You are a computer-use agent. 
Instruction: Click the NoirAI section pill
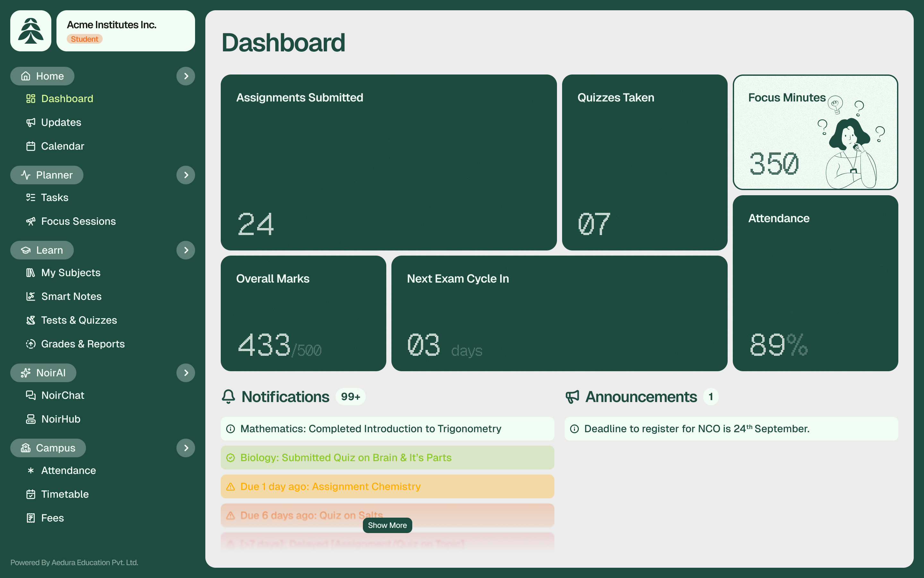click(43, 373)
